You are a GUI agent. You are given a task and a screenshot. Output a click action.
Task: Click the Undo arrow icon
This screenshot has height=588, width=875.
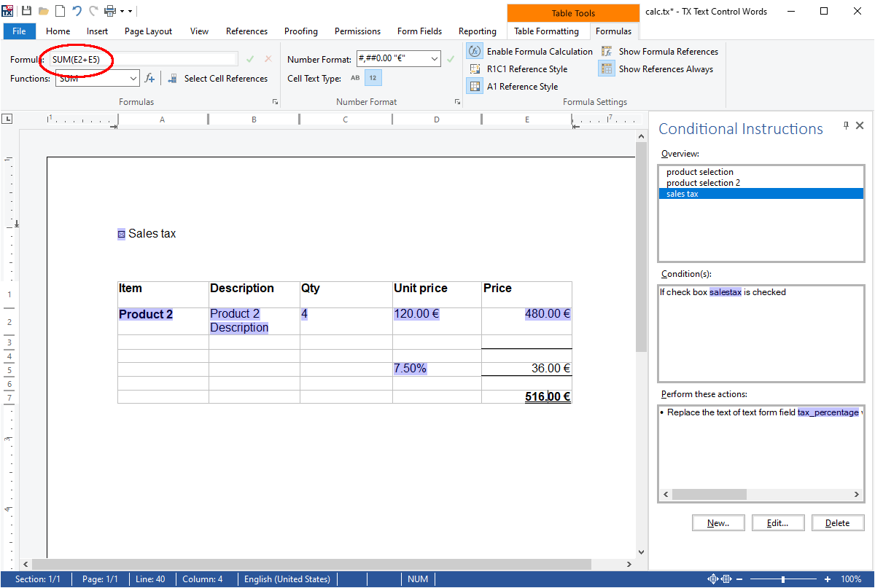pyautogui.click(x=77, y=11)
